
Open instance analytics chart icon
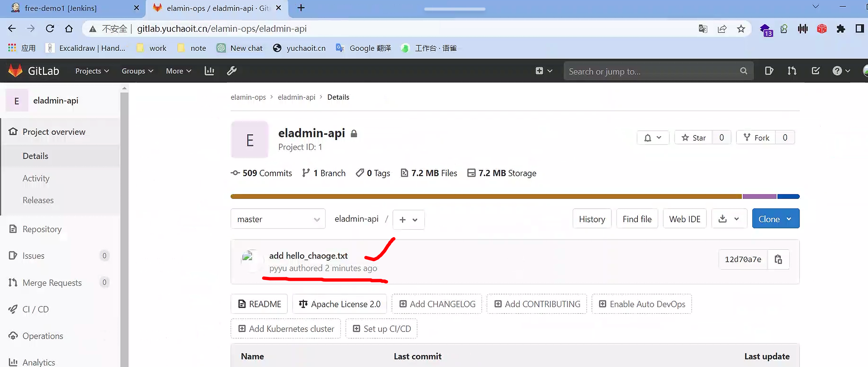(x=209, y=71)
